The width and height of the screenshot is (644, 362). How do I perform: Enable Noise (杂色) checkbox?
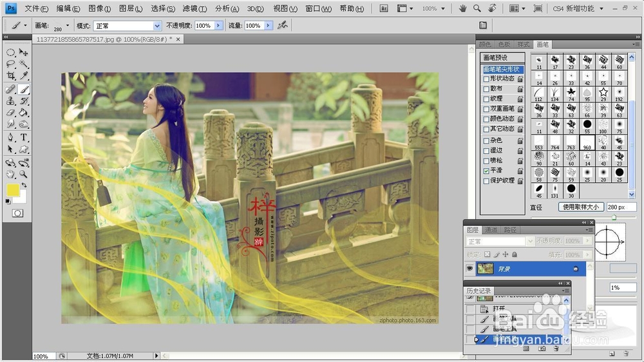pos(486,141)
